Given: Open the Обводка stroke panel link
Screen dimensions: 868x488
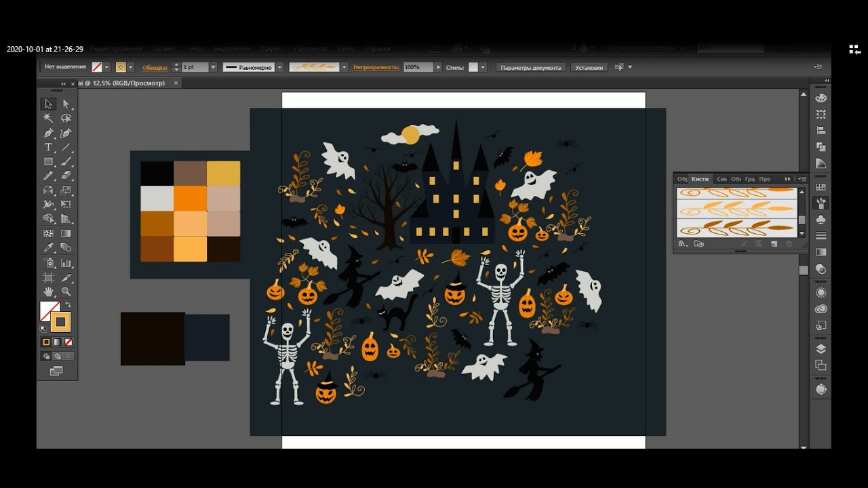Looking at the screenshot, I should point(155,67).
